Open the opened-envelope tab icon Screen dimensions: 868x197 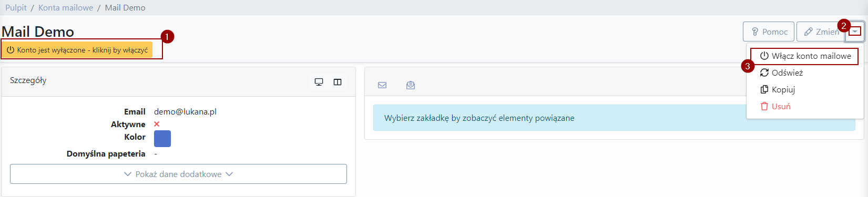(411, 85)
